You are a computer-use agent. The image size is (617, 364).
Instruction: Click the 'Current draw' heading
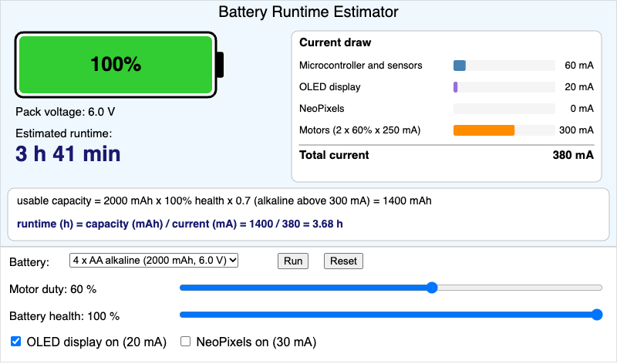click(335, 42)
